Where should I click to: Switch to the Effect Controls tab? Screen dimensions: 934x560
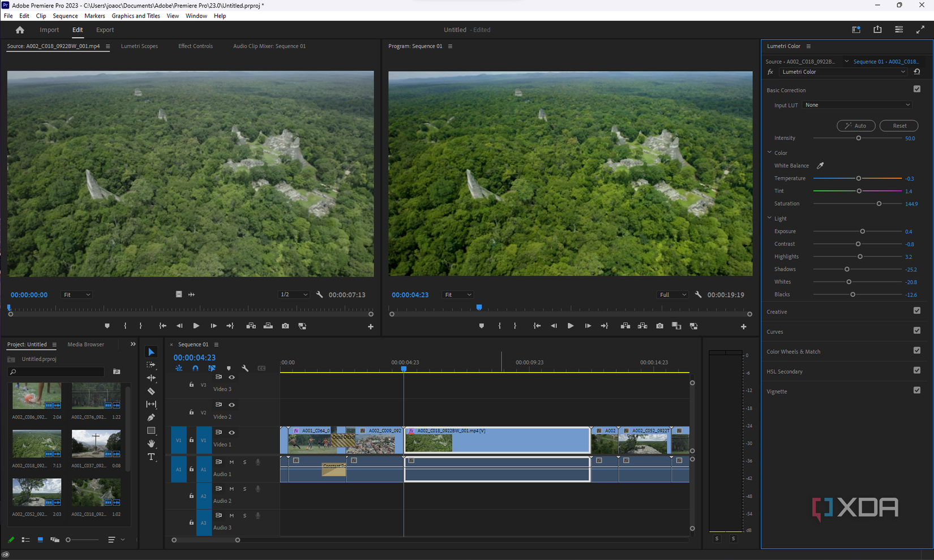[x=195, y=46]
